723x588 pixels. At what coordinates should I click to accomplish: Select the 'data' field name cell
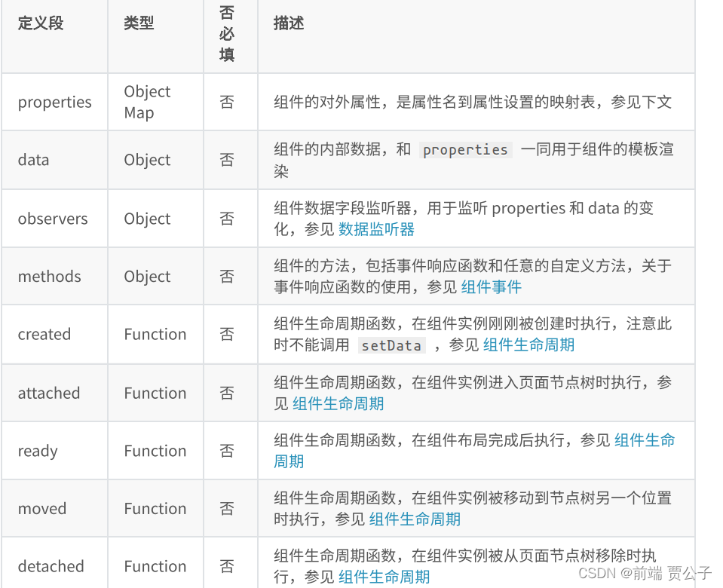(x=54, y=160)
